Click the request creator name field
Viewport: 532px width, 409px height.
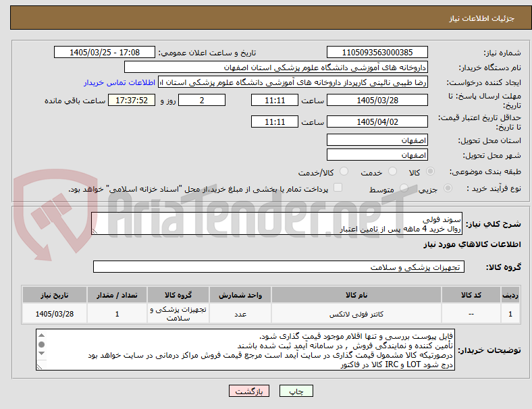293,82
